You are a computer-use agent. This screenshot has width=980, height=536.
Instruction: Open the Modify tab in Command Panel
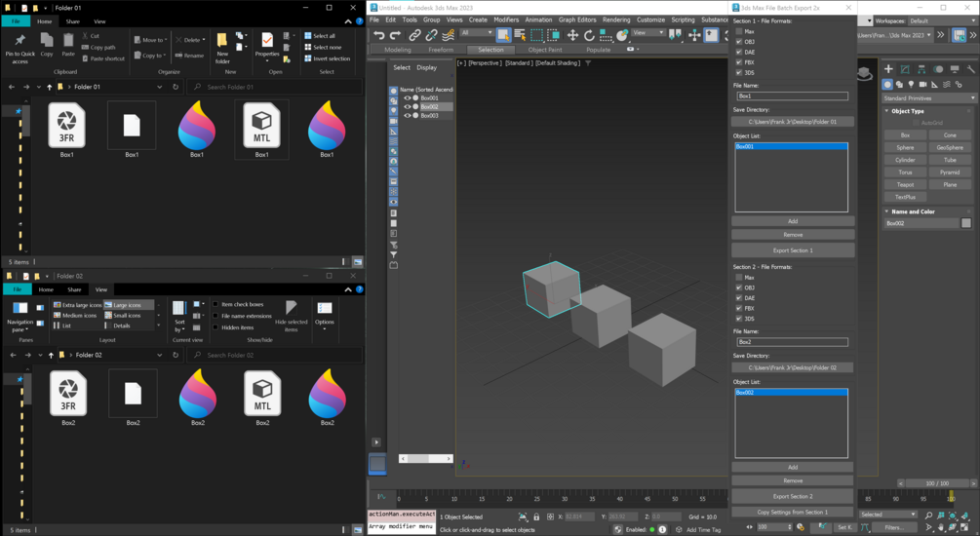tap(905, 69)
